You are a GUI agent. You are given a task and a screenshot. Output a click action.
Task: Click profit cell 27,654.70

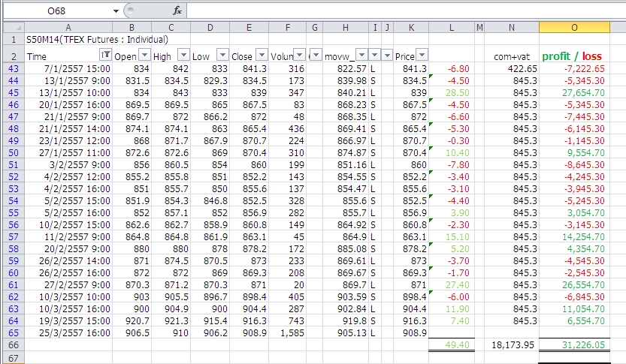tap(574, 92)
